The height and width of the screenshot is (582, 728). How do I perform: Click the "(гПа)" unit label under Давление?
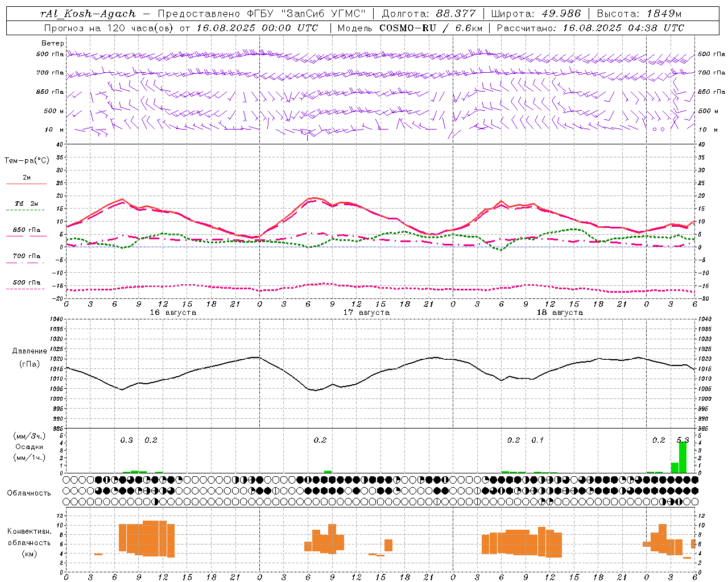pyautogui.click(x=30, y=364)
